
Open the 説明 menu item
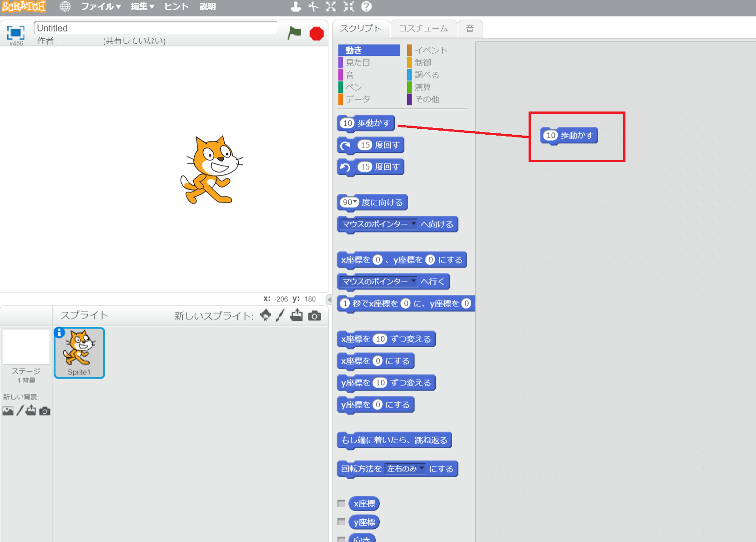[x=208, y=7]
